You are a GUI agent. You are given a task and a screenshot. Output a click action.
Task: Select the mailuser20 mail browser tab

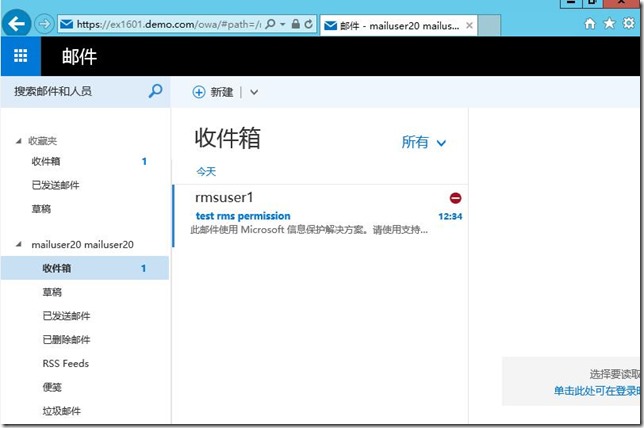(398, 25)
